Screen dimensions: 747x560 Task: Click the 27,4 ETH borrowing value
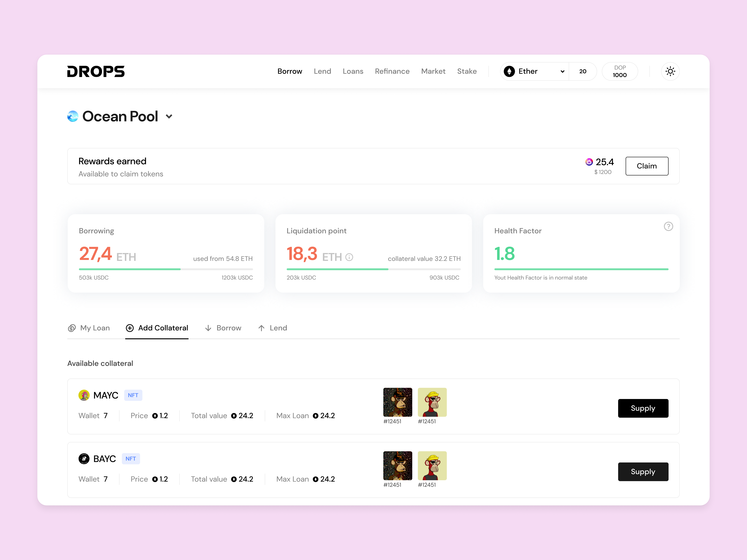coord(107,254)
